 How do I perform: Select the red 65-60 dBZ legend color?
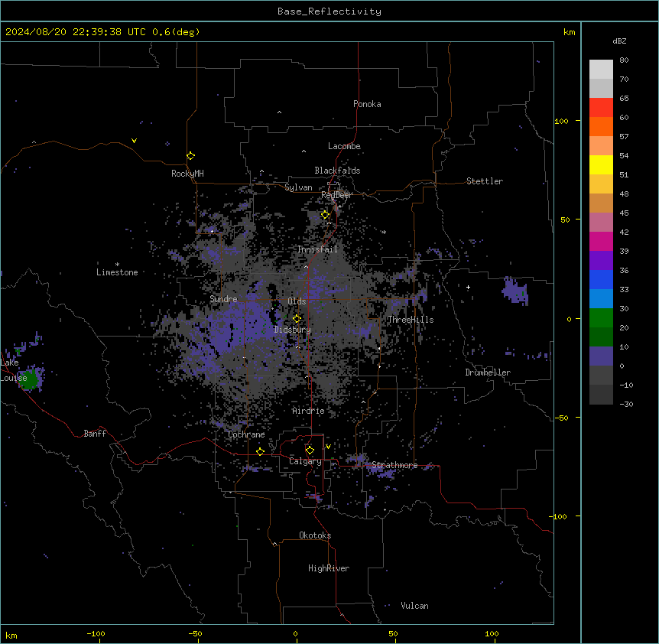(601, 108)
